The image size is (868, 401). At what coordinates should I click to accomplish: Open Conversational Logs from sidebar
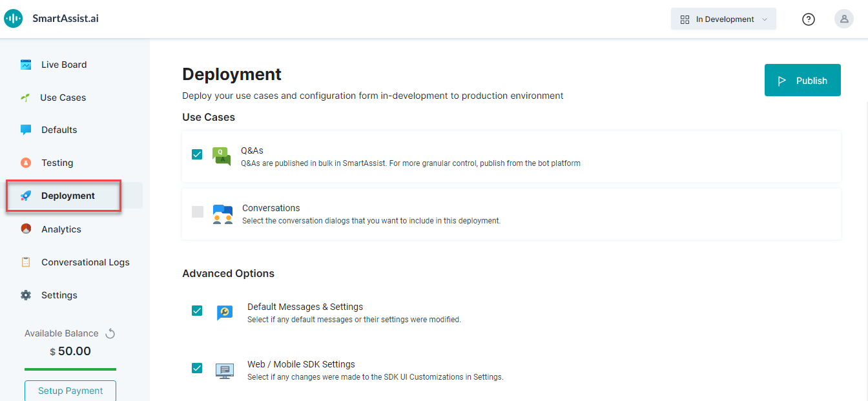click(85, 262)
